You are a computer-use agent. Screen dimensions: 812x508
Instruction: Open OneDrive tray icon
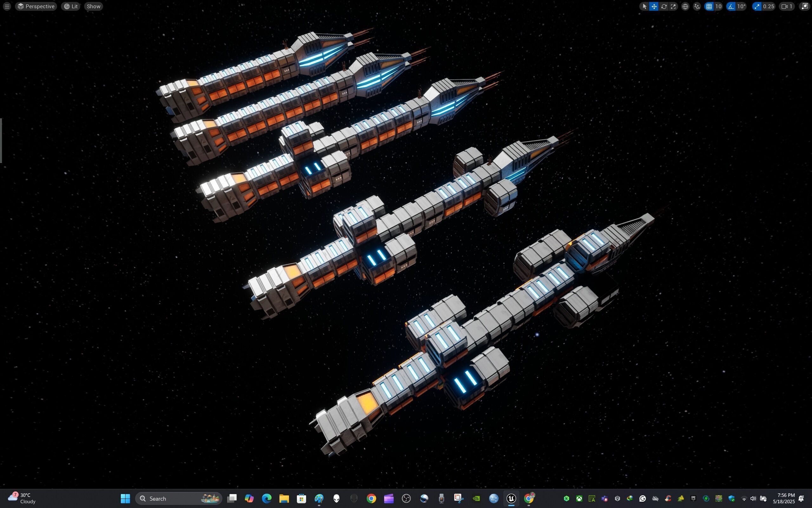[x=655, y=498]
